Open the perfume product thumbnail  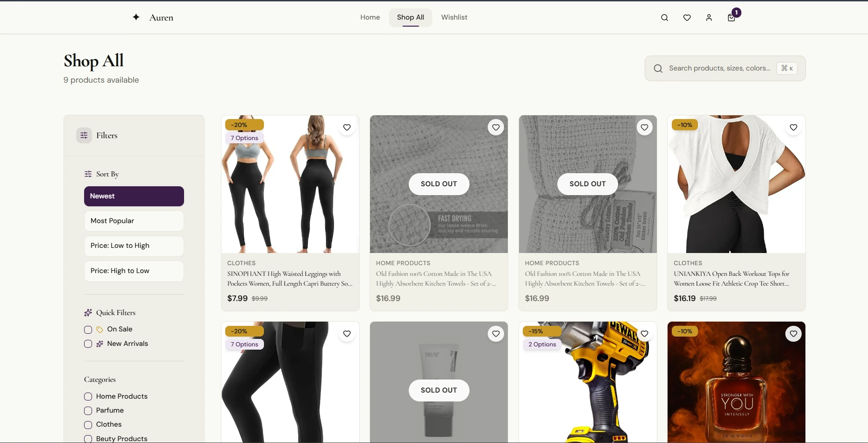coord(736,382)
